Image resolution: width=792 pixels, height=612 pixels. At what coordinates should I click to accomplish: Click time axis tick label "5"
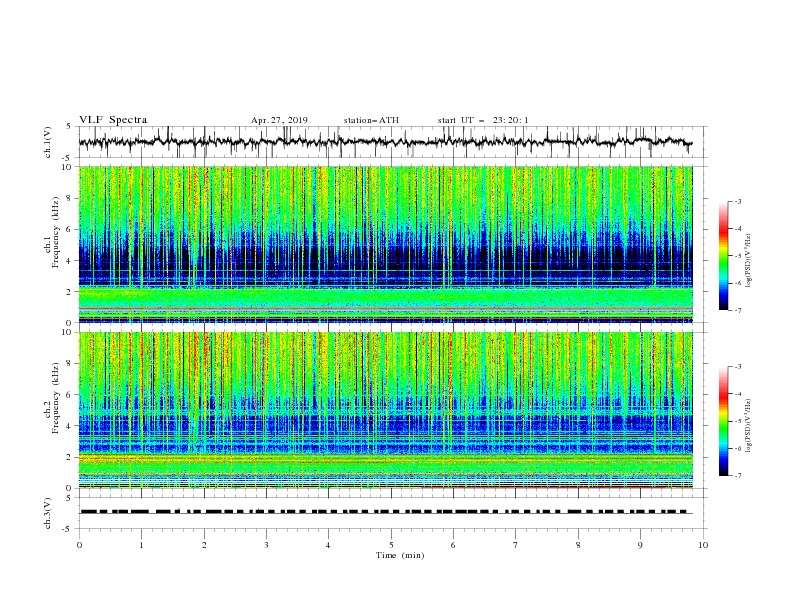click(x=391, y=545)
